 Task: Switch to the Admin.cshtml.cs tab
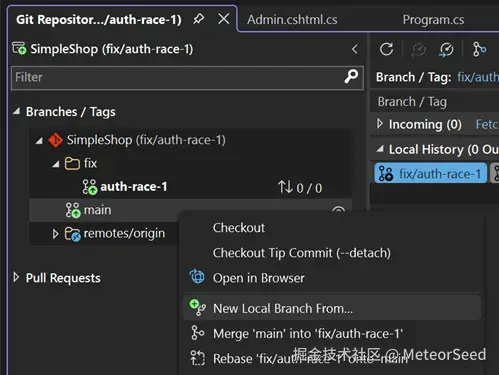tap(292, 20)
